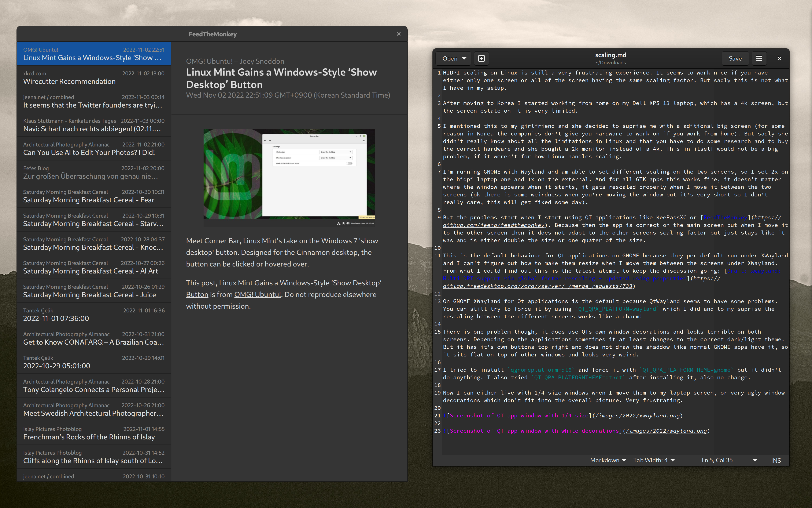
Task: Open the jeena.net Twitter founders entry
Action: (x=94, y=101)
